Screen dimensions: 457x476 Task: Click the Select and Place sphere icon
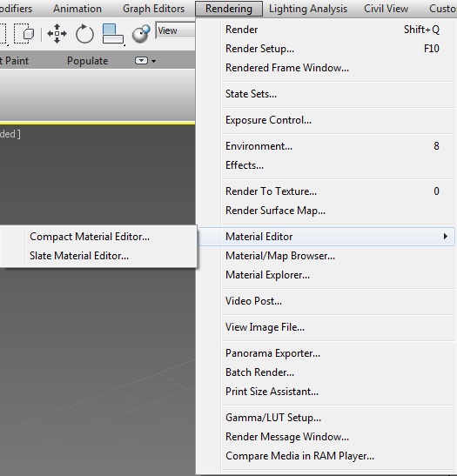point(141,34)
